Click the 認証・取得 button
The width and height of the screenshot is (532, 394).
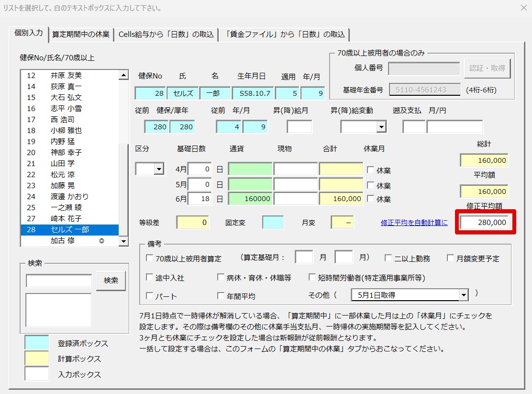click(487, 68)
